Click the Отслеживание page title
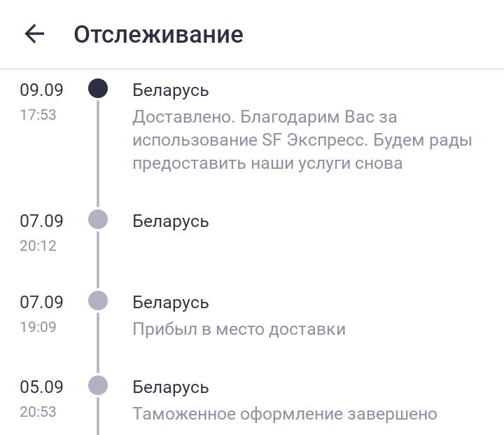 tap(158, 34)
